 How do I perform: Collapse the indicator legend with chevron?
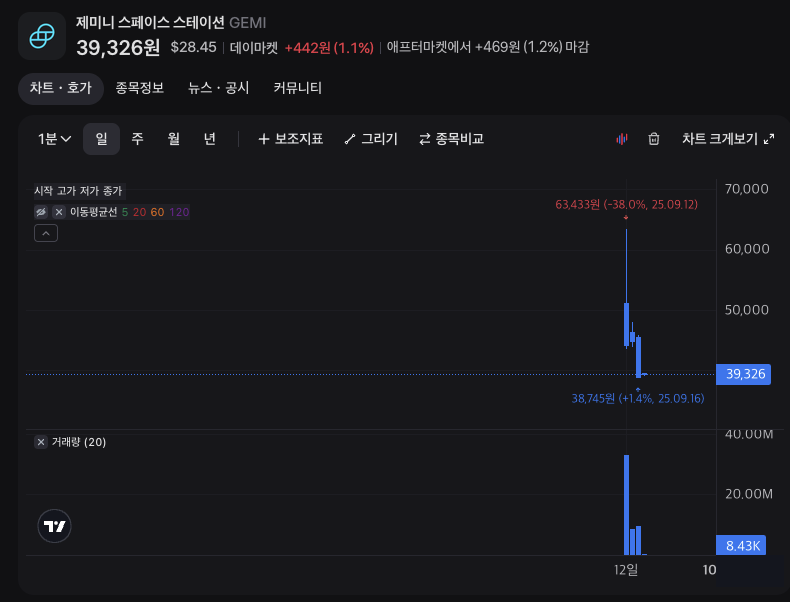pos(46,233)
